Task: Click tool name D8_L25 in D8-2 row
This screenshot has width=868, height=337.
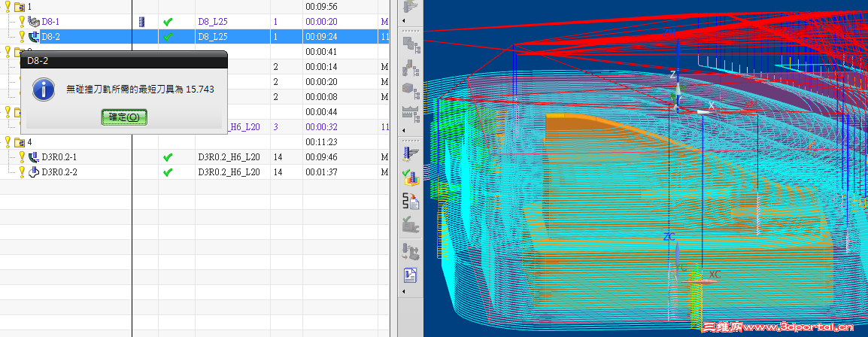Action: coord(213,37)
